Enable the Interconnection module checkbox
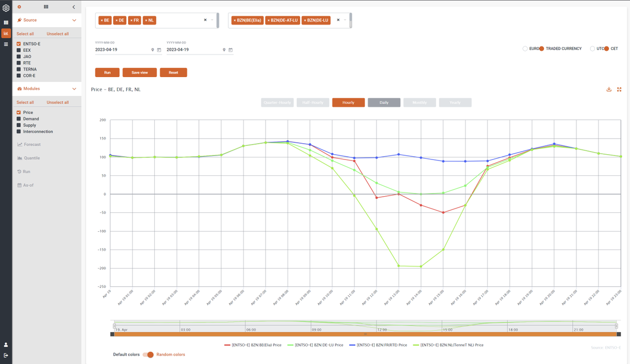The width and height of the screenshot is (630, 364). click(19, 132)
